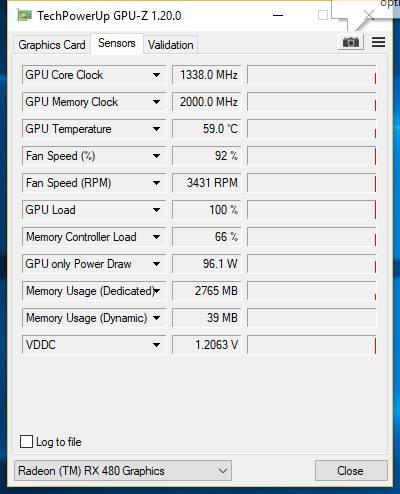Enable the Log to file checkbox
This screenshot has width=400, height=494.
click(x=26, y=442)
